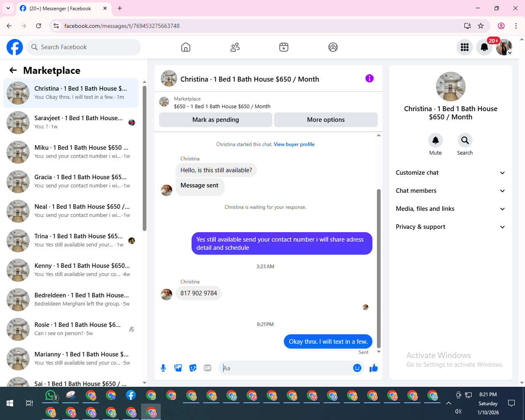This screenshot has width=525, height=420.
Task: Click Mark as pending button
Action: click(216, 120)
